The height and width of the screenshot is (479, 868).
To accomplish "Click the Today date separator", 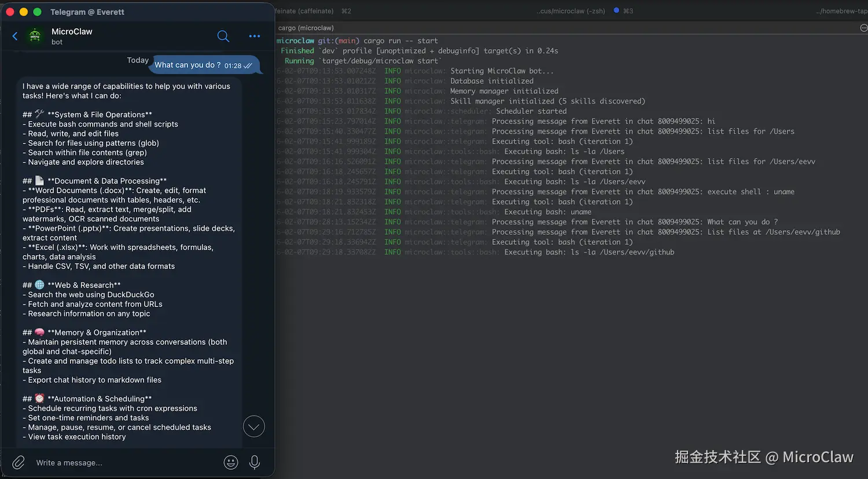I will pyautogui.click(x=138, y=60).
